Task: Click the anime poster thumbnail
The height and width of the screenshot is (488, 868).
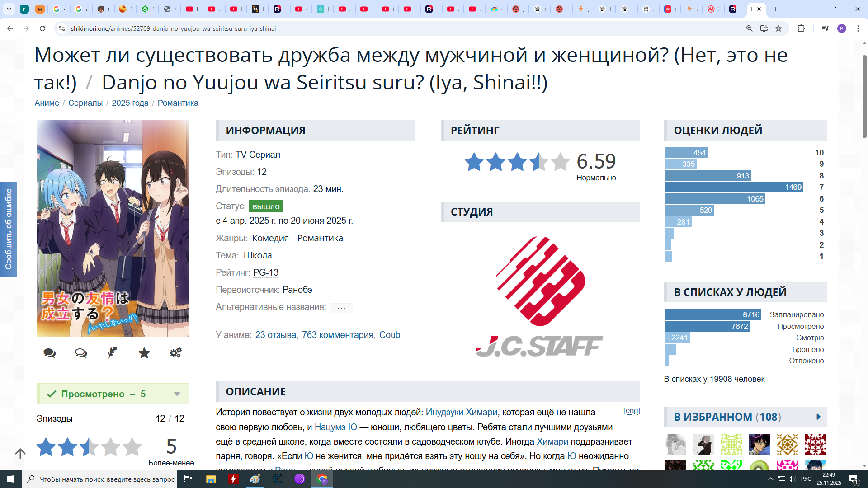Action: pos(113,228)
